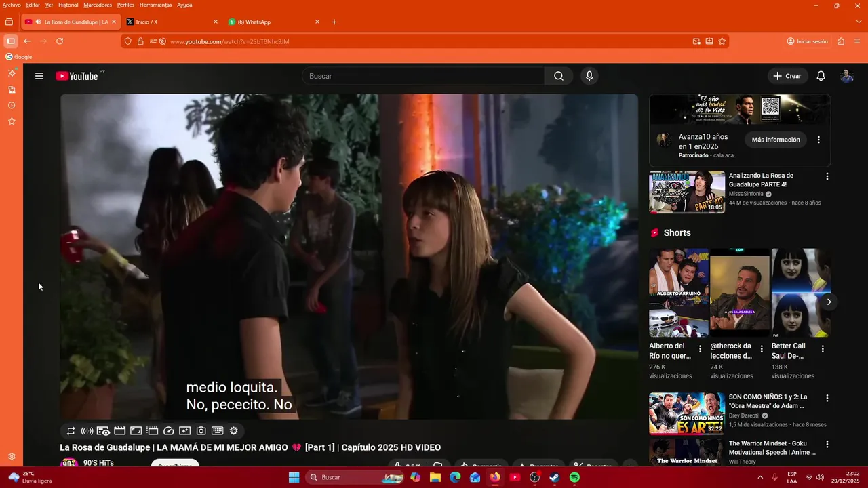Open a new browser tab
The width and height of the screenshot is (868, 488).
334,22
